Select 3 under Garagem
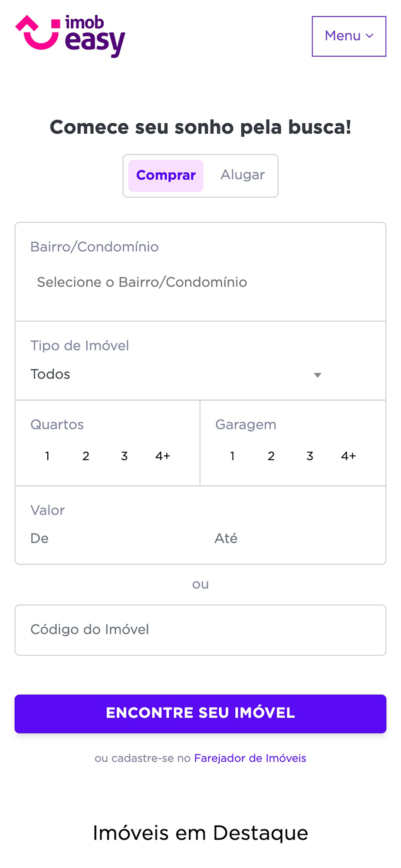401x868 pixels. (x=310, y=456)
